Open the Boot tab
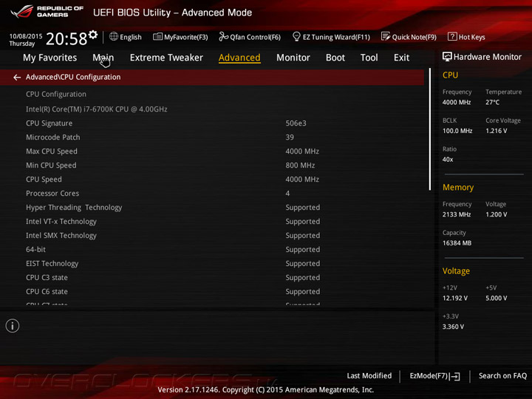This screenshot has height=399, width=532. (335, 58)
